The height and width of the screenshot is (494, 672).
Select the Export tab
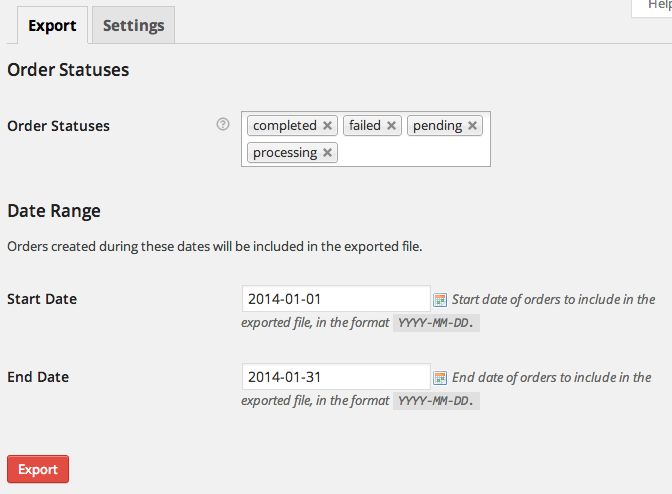click(x=52, y=25)
